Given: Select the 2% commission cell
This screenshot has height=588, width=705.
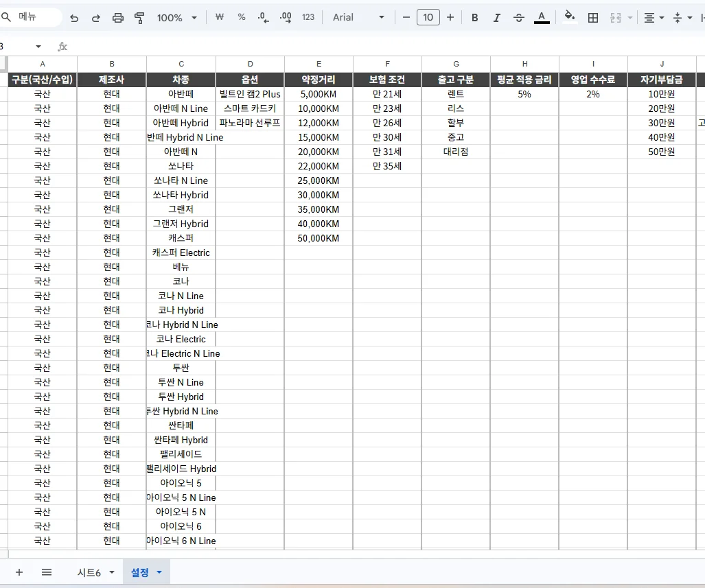Looking at the screenshot, I should (x=593, y=94).
